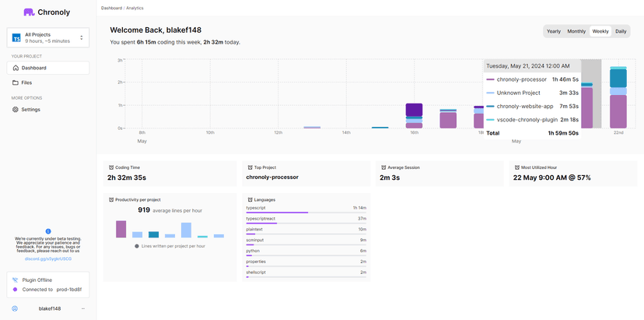This screenshot has width=644, height=320.
Task: Click the prod-1bd8f connection label
Action: [69, 290]
